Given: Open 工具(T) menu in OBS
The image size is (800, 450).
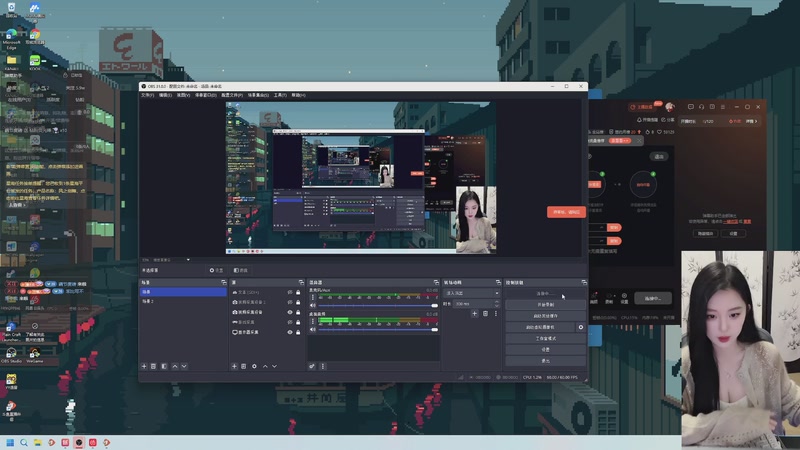Looking at the screenshot, I should pyautogui.click(x=280, y=95).
